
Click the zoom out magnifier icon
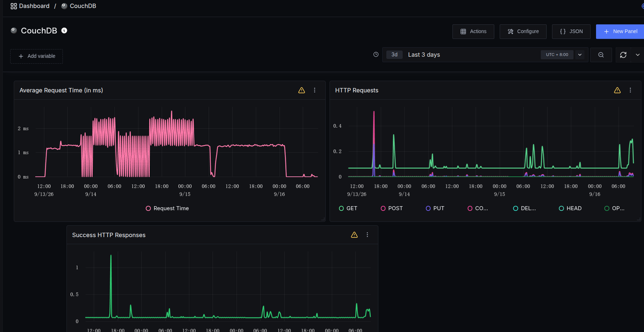coord(601,55)
